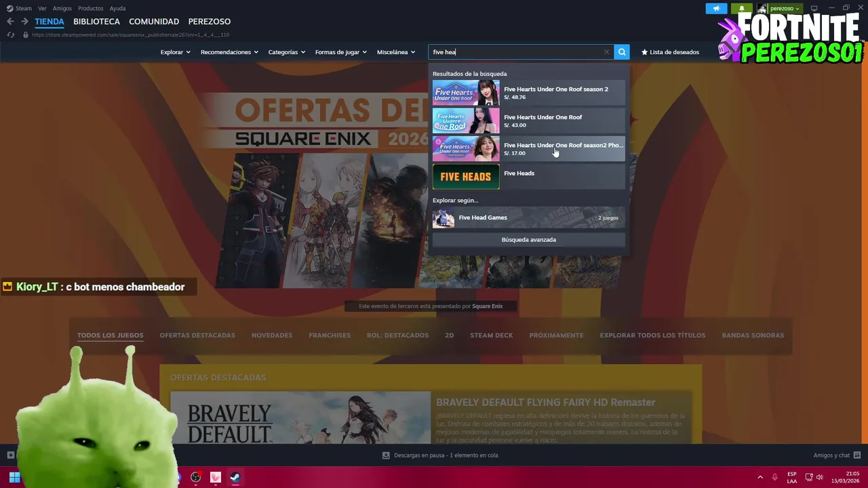Open the network tray icon
Image resolution: width=868 pixels, height=488 pixels.
coord(808,477)
